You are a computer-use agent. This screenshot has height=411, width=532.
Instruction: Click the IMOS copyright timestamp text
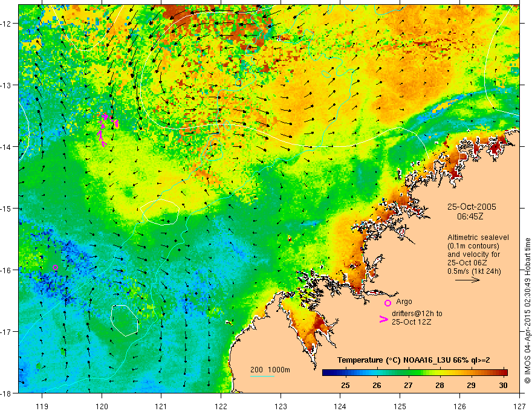(527, 311)
